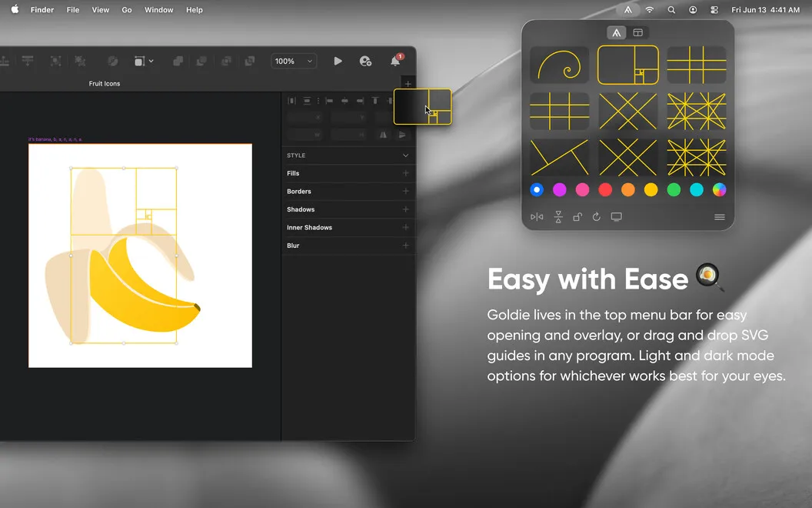The height and width of the screenshot is (508, 812).
Task: Choose the phi grid guide with close lines
Action: tap(696, 65)
